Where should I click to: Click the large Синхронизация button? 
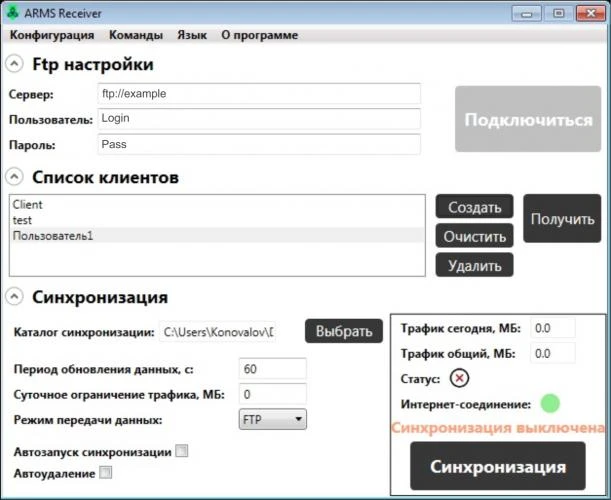498,466
